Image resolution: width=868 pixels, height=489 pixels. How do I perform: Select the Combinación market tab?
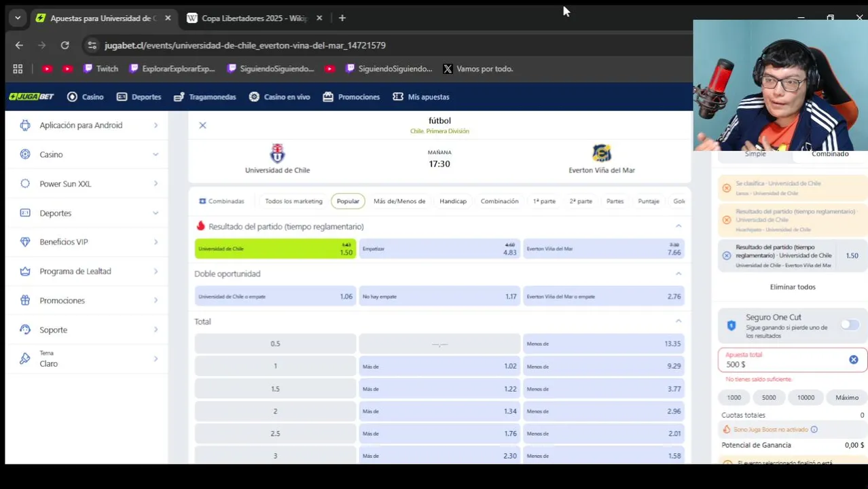(499, 201)
